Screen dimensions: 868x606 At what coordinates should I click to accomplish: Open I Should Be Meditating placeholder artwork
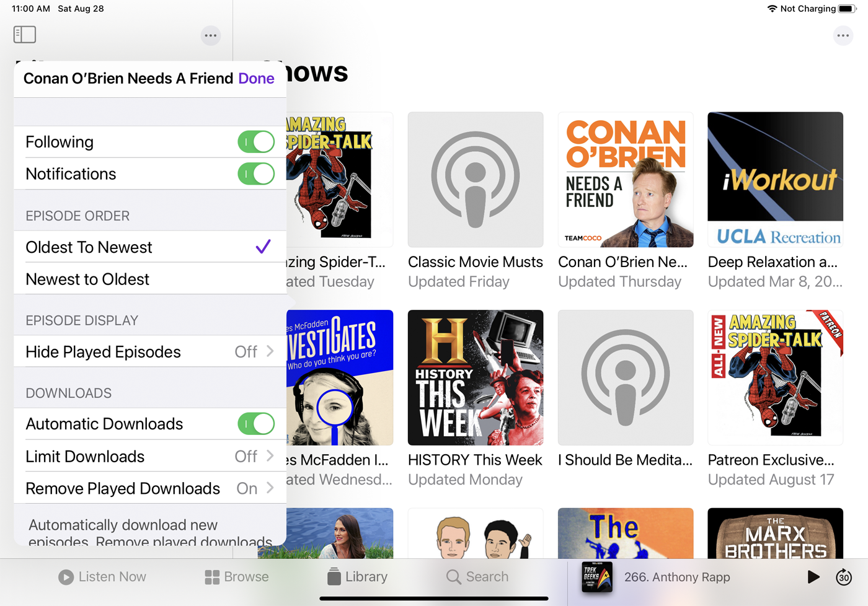click(626, 377)
